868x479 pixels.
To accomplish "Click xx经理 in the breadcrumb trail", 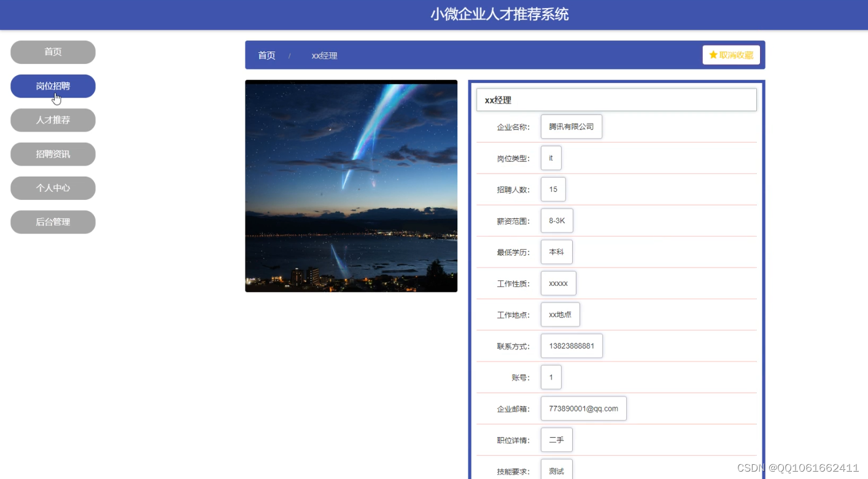I will (x=324, y=55).
